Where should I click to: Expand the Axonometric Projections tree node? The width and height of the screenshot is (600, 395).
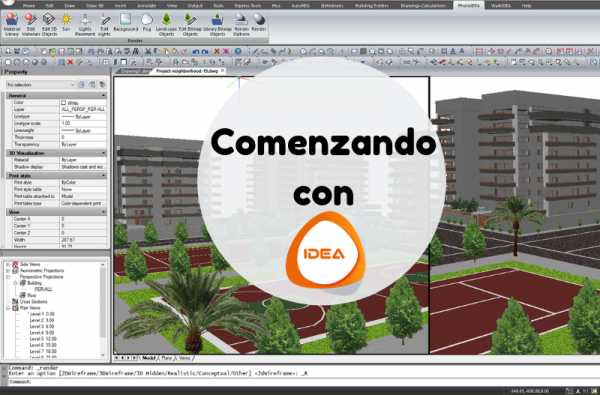(8, 271)
